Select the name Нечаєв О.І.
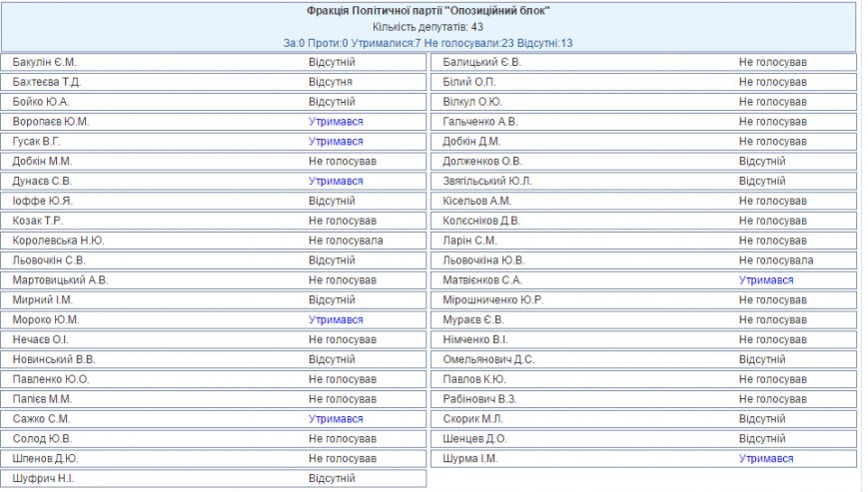The image size is (868, 492). pyautogui.click(x=40, y=340)
